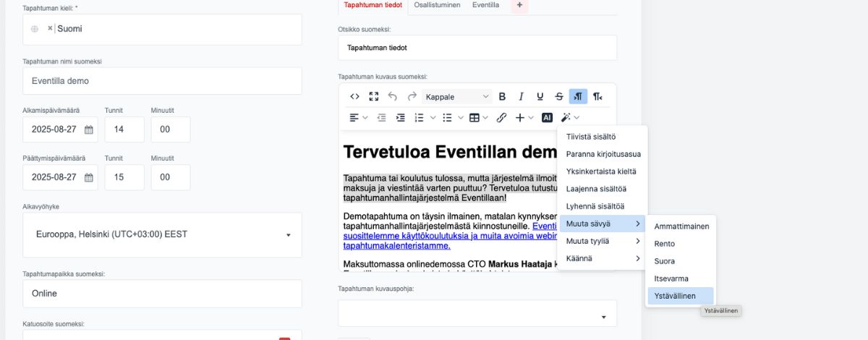Select Suora tone
Viewport: 868px width, 340px height.
coord(681,261)
